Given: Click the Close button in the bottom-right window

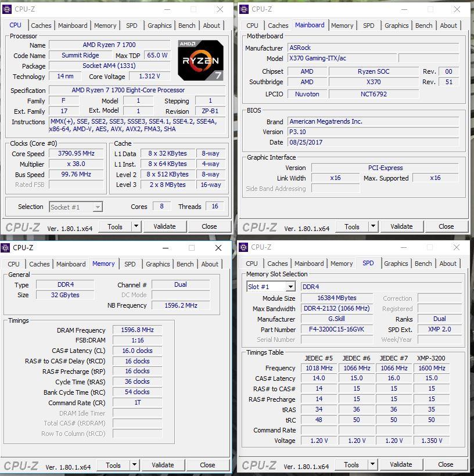Looking at the screenshot, I should pyautogui.click(x=446, y=464).
